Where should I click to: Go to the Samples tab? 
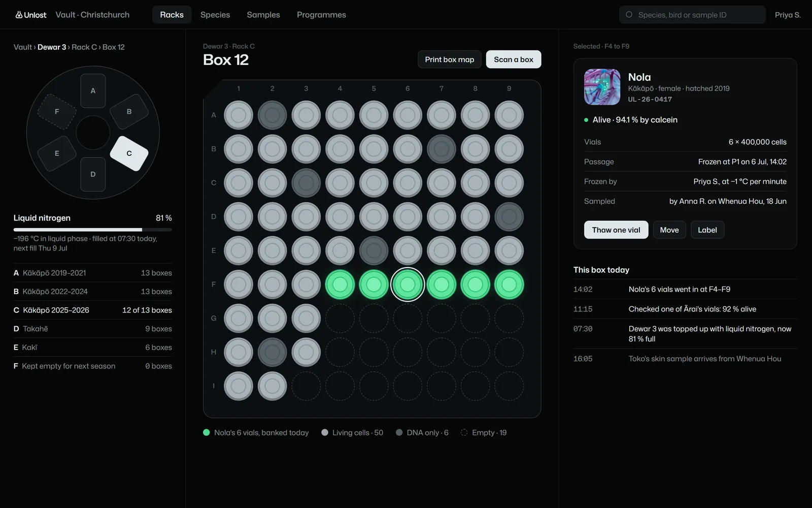(x=263, y=15)
